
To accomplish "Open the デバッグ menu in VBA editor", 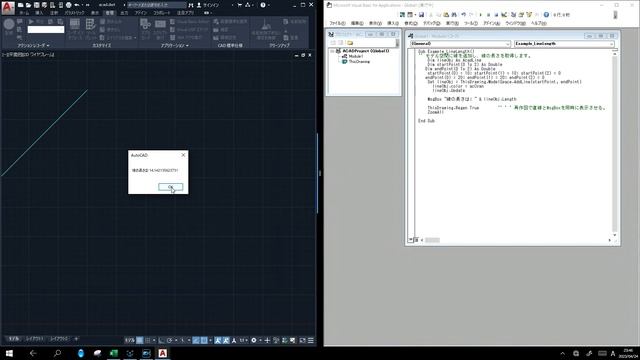I will click(432, 23).
